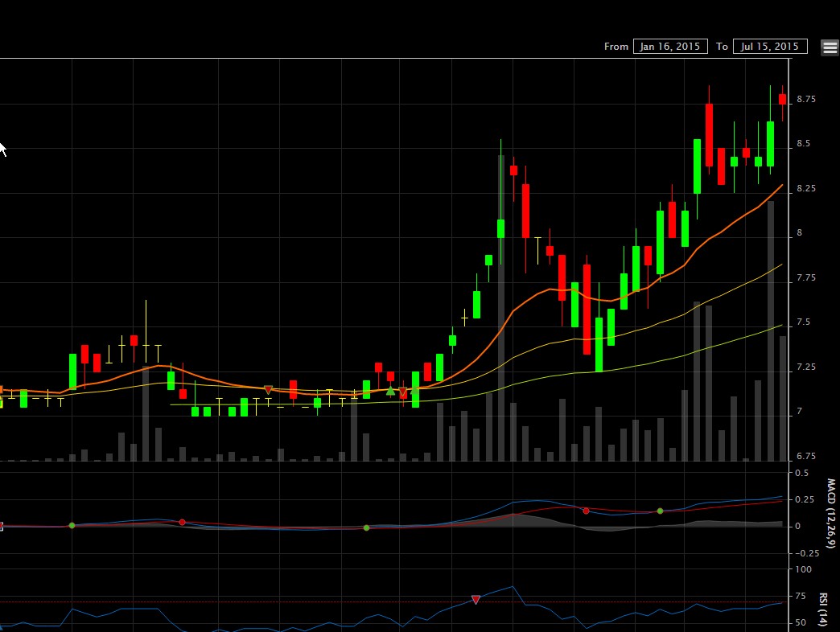The width and height of the screenshot is (840, 632).
Task: Click the 75 RSI axis label
Action: pos(801,596)
